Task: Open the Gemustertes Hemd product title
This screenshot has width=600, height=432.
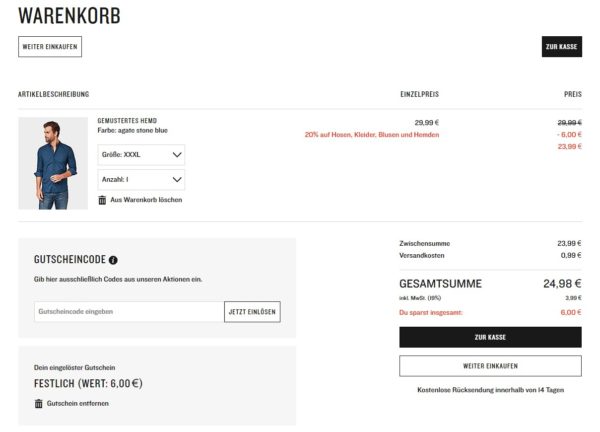Action: 127,121
